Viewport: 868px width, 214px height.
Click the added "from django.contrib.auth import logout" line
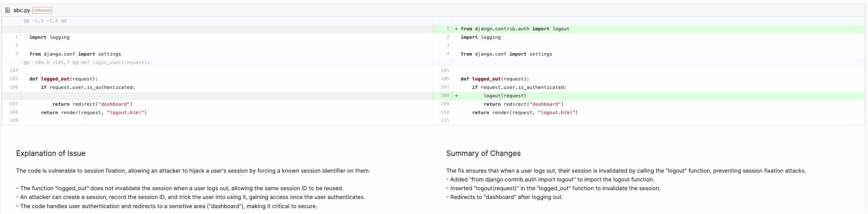515,29
